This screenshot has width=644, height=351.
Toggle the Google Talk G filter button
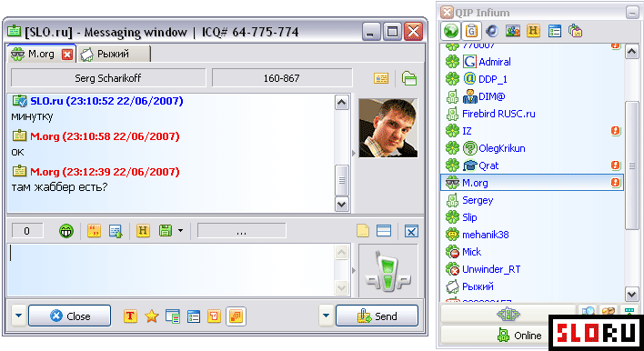tap(471, 31)
